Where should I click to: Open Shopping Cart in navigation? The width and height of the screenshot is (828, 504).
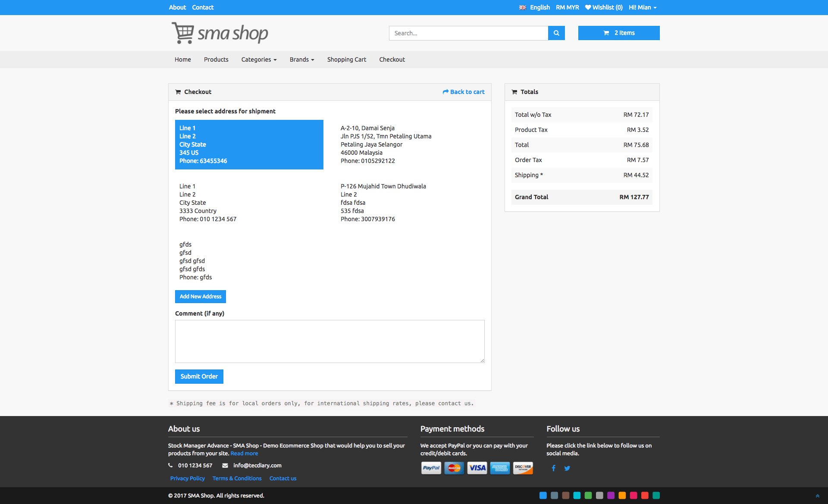[347, 59]
